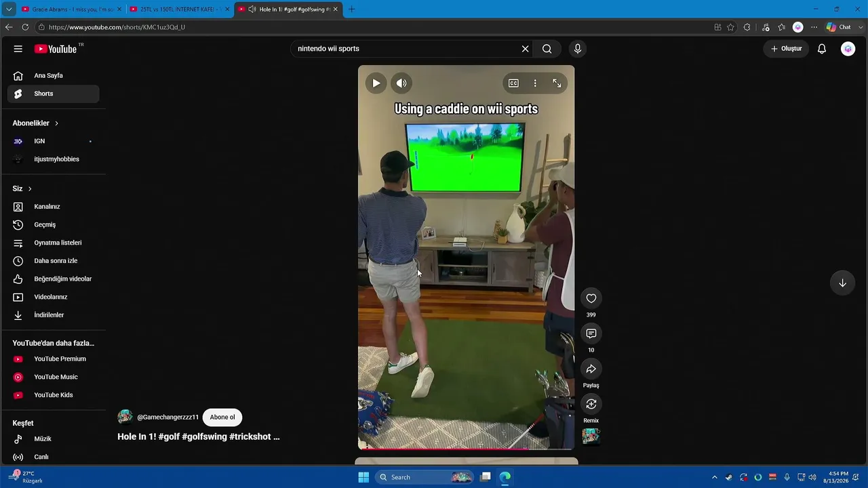Click the magnifier search button
The image size is (868, 488).
coord(547,49)
